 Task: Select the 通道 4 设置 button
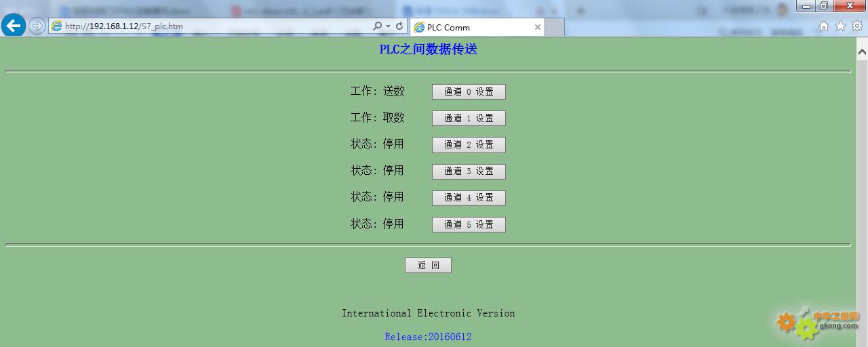[x=469, y=198]
